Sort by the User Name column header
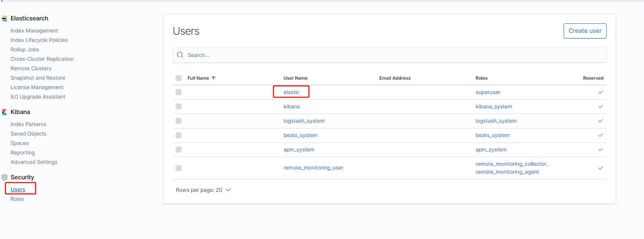Viewport: 644px width, 239px height. pyautogui.click(x=296, y=78)
